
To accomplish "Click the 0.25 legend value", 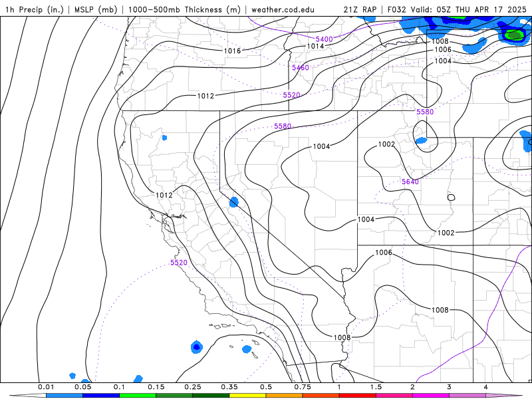I will click(193, 387).
